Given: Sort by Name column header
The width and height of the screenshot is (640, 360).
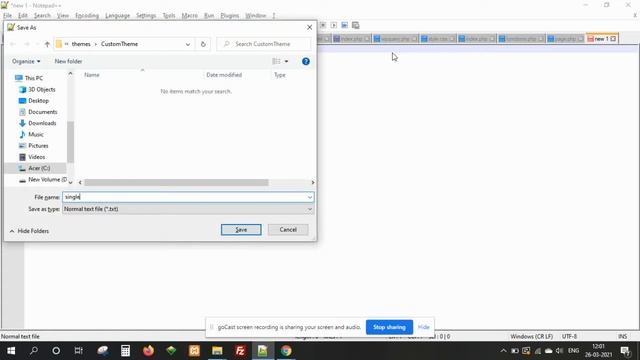Looking at the screenshot, I should [92, 75].
